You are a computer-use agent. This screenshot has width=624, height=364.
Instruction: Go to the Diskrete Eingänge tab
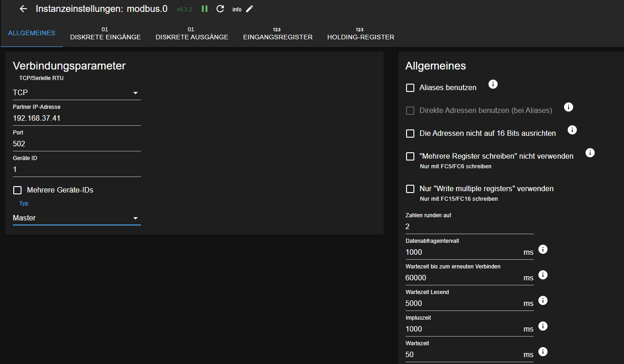click(105, 34)
